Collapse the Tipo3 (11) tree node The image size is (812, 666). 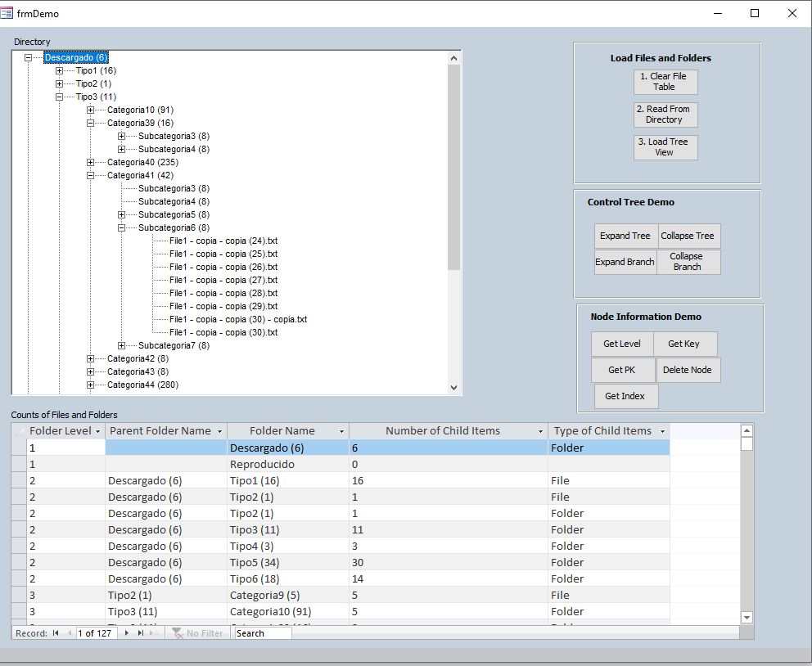pyautogui.click(x=59, y=97)
